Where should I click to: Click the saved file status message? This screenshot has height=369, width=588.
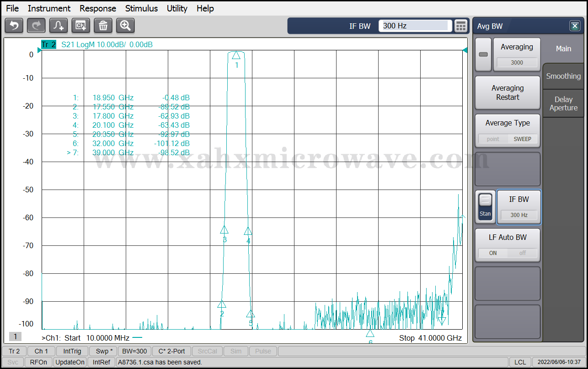pos(160,362)
